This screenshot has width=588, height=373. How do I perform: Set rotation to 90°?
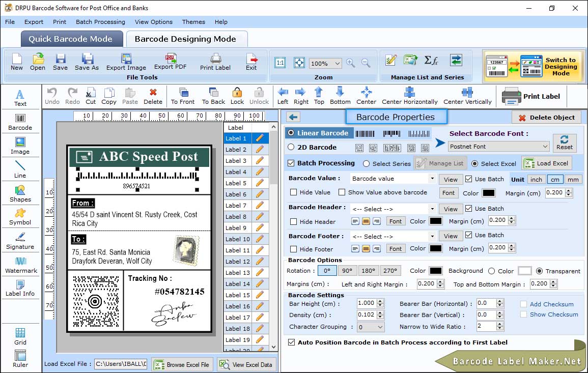pos(347,271)
